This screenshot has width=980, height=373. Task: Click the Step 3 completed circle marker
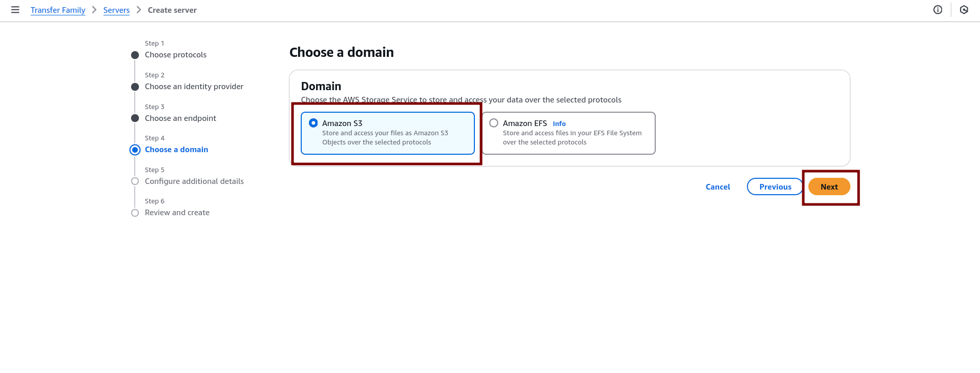coord(135,118)
